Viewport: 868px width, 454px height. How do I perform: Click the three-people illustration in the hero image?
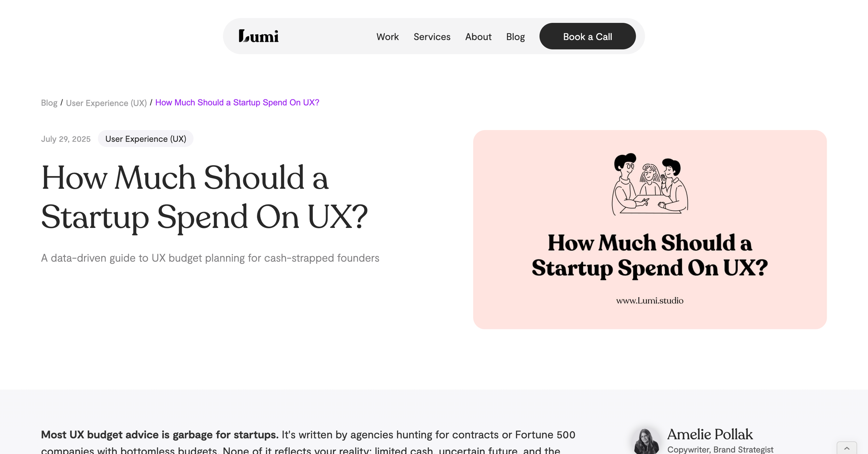(x=650, y=184)
